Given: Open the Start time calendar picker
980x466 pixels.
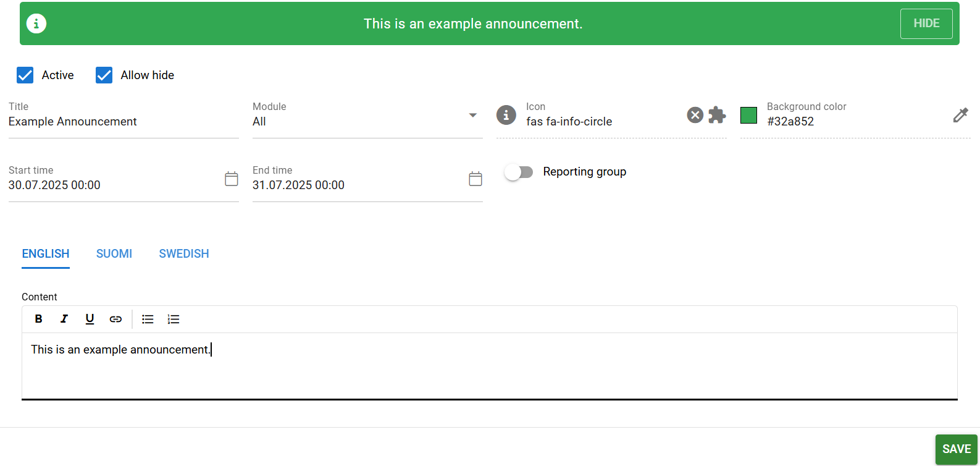Looking at the screenshot, I should point(231,179).
